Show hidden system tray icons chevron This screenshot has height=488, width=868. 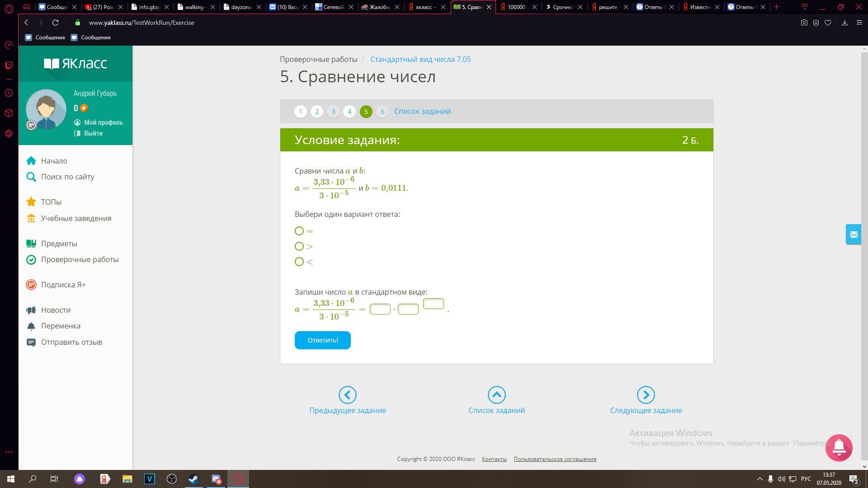point(759,479)
